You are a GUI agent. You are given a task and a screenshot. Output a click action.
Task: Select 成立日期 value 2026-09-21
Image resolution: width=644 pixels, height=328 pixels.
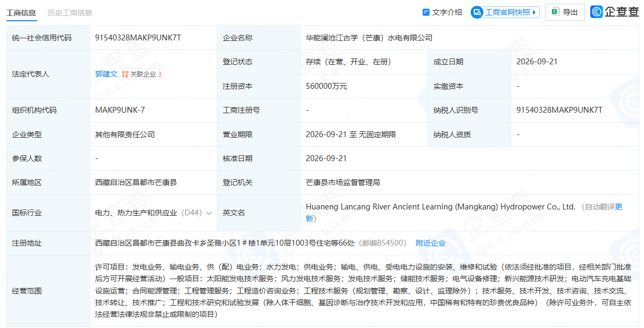click(x=537, y=62)
